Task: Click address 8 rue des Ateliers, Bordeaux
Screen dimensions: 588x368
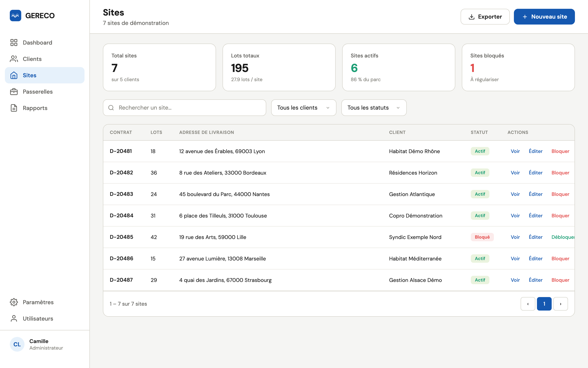Action: coord(223,173)
